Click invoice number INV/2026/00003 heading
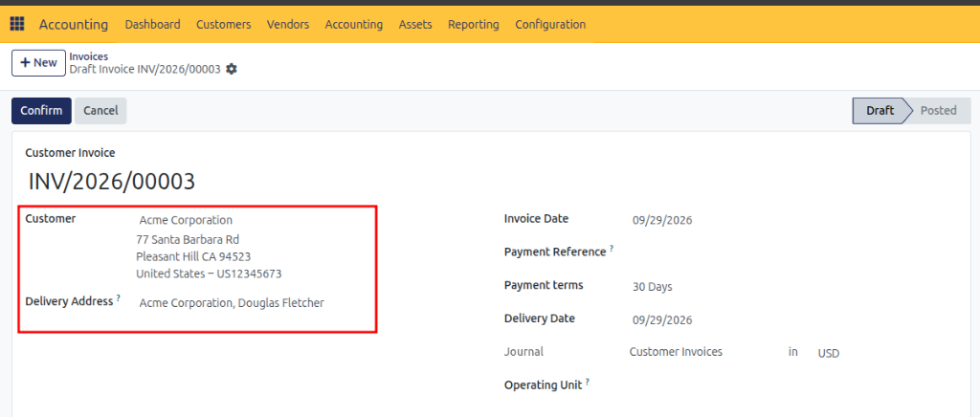This screenshot has height=417, width=980. pos(112,182)
